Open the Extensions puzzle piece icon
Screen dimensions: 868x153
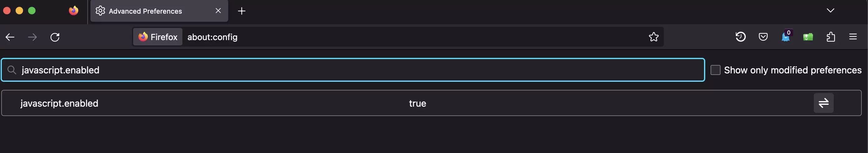831,37
